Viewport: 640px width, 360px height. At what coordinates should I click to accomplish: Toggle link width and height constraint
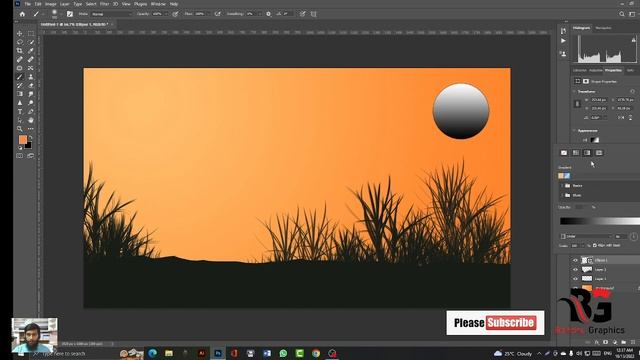577,104
